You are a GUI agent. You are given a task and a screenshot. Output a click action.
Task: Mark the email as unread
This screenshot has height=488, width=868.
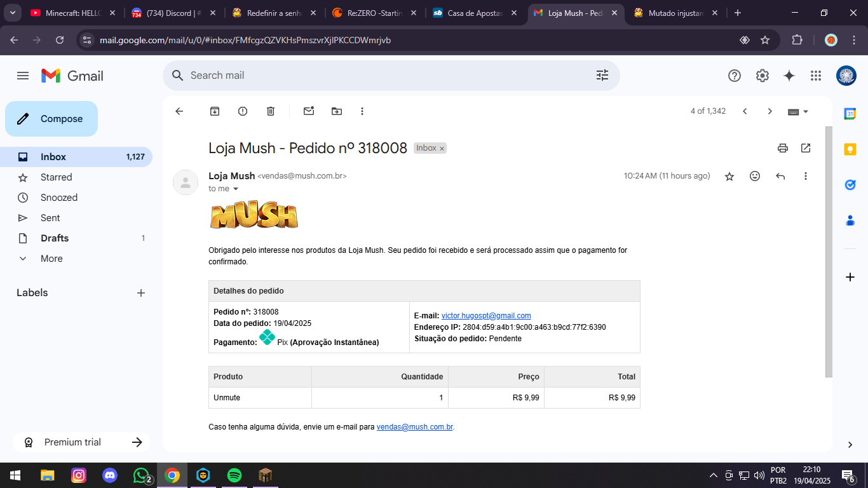point(309,111)
